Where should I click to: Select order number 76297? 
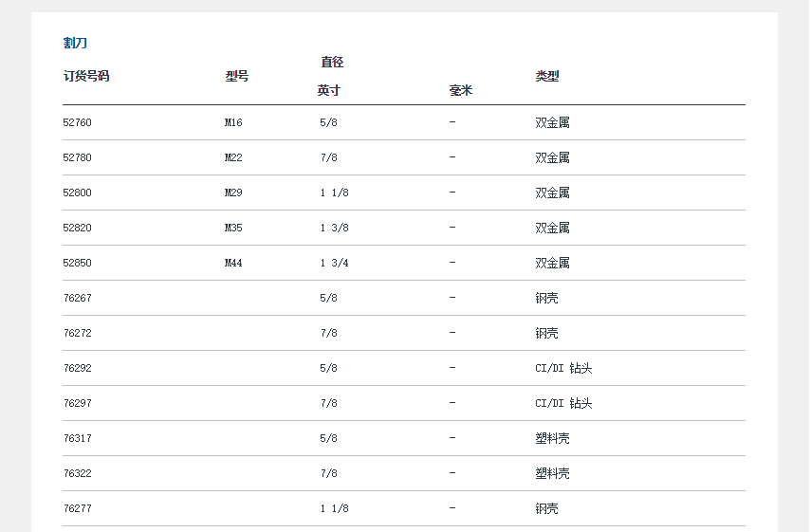point(78,404)
